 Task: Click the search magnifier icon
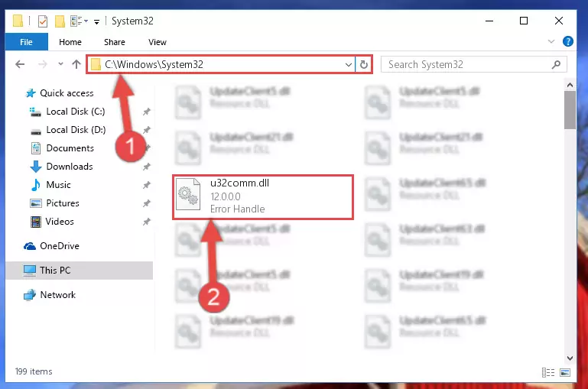pyautogui.click(x=556, y=64)
